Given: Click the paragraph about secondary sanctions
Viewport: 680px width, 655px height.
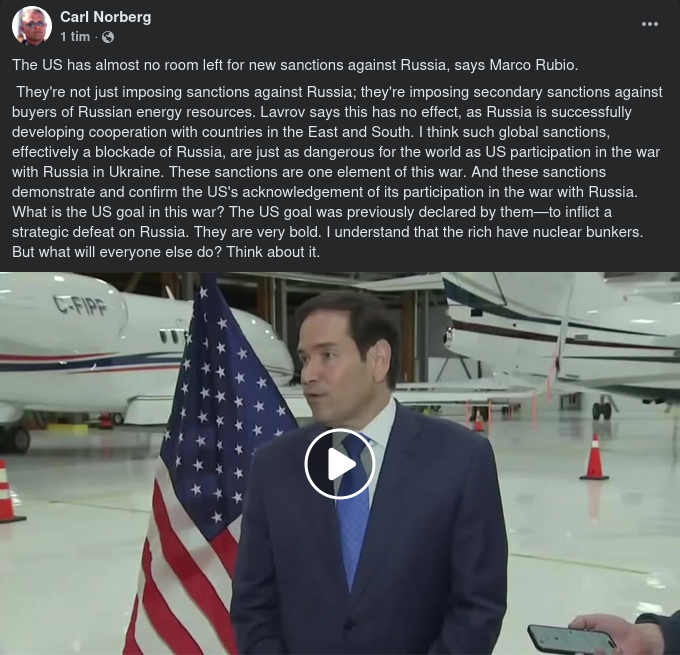Looking at the screenshot, I should [337, 172].
